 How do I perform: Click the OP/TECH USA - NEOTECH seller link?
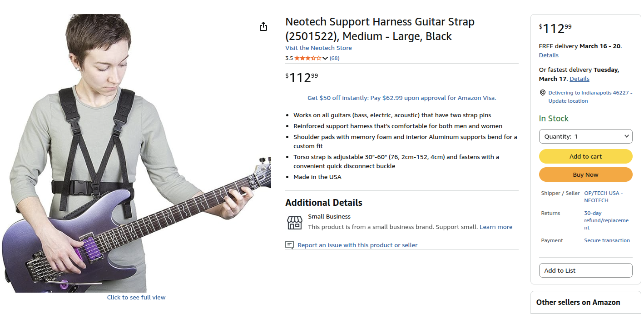[603, 197]
